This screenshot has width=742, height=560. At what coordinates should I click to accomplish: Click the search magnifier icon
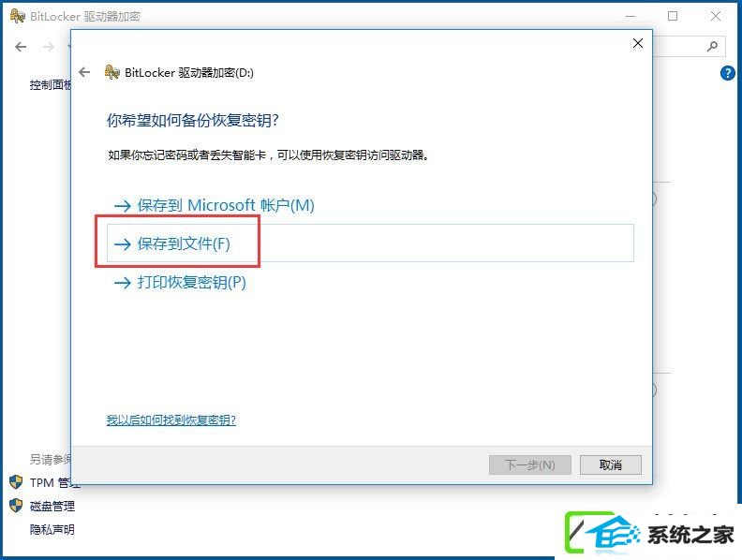712,46
